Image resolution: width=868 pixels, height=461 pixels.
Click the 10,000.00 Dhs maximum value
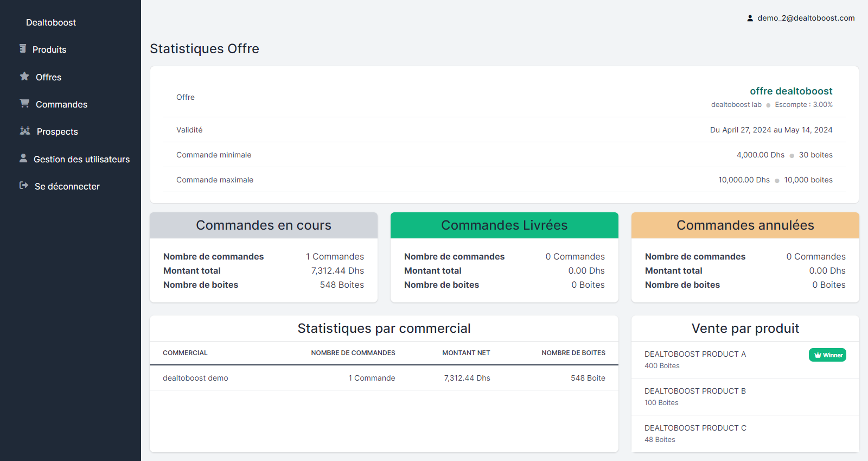point(744,180)
